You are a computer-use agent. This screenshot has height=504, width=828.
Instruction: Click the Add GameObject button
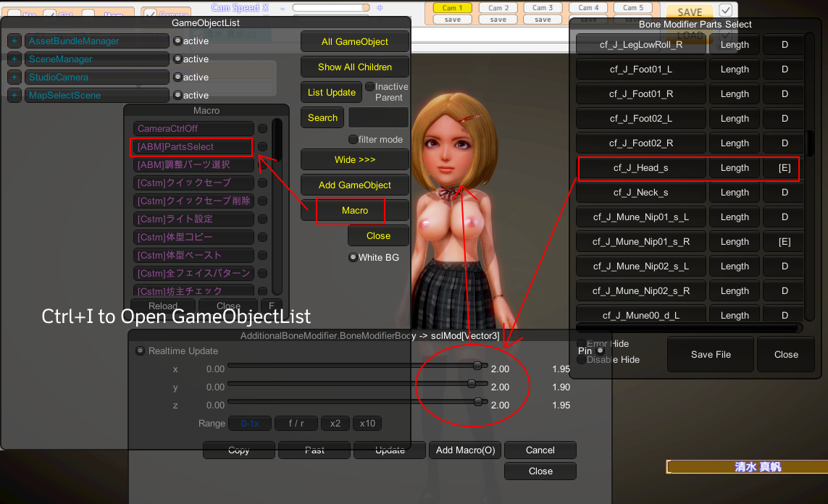[x=355, y=185]
